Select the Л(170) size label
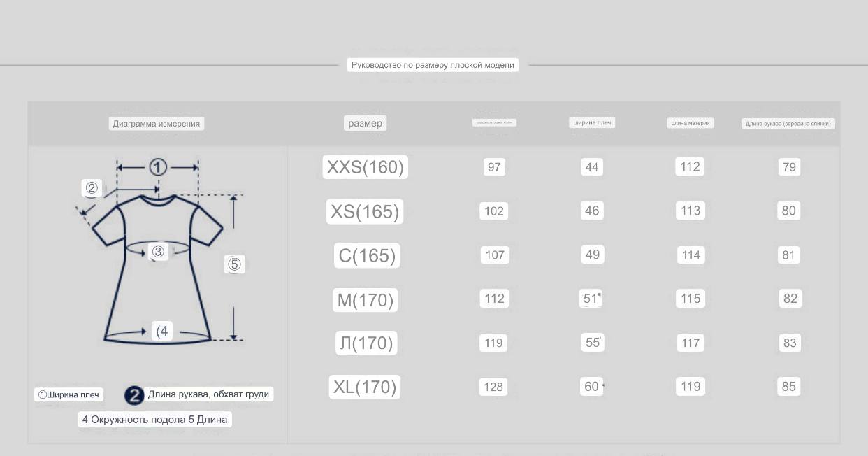Image resolution: width=868 pixels, height=456 pixels. 366,343
